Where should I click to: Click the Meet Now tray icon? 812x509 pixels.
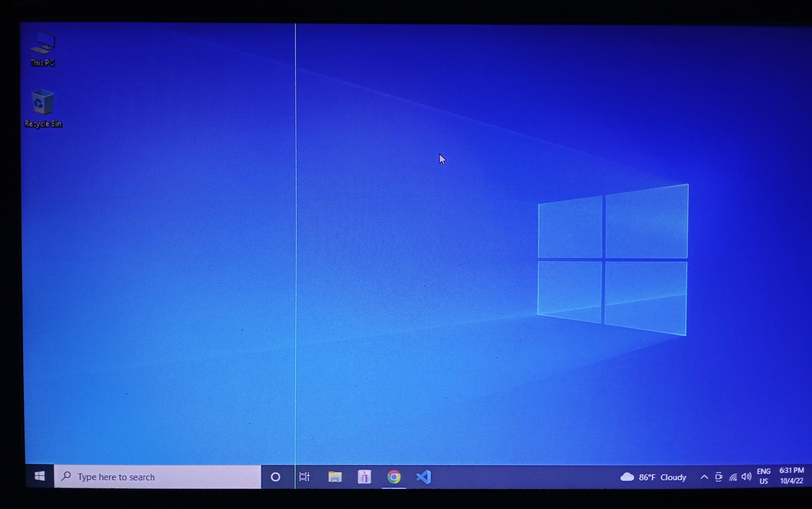tap(718, 477)
